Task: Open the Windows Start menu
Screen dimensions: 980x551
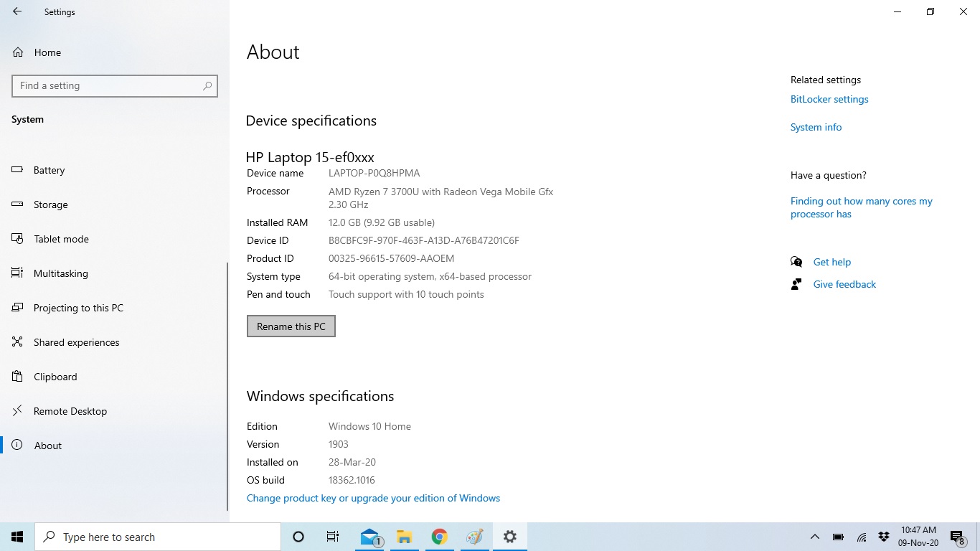Action: 17,537
